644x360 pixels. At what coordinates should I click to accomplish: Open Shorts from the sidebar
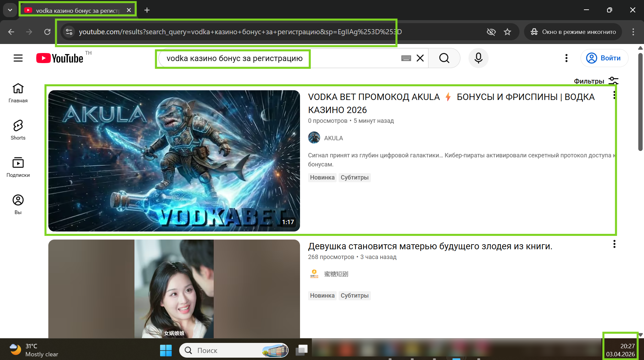tap(18, 130)
